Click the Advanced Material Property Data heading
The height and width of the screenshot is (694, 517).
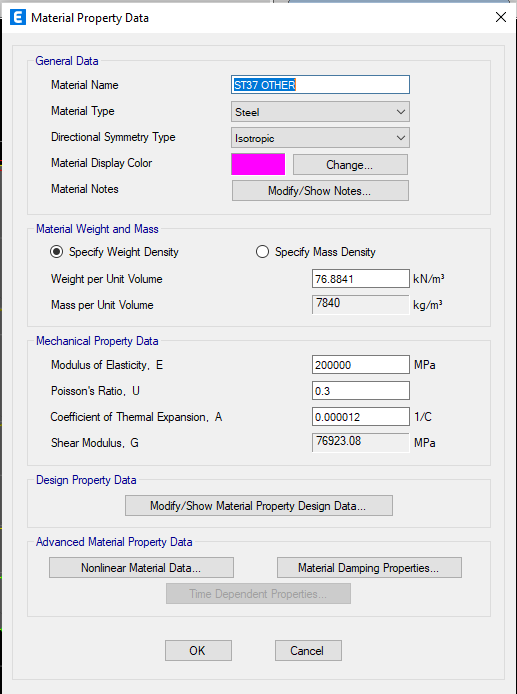[x=114, y=542]
